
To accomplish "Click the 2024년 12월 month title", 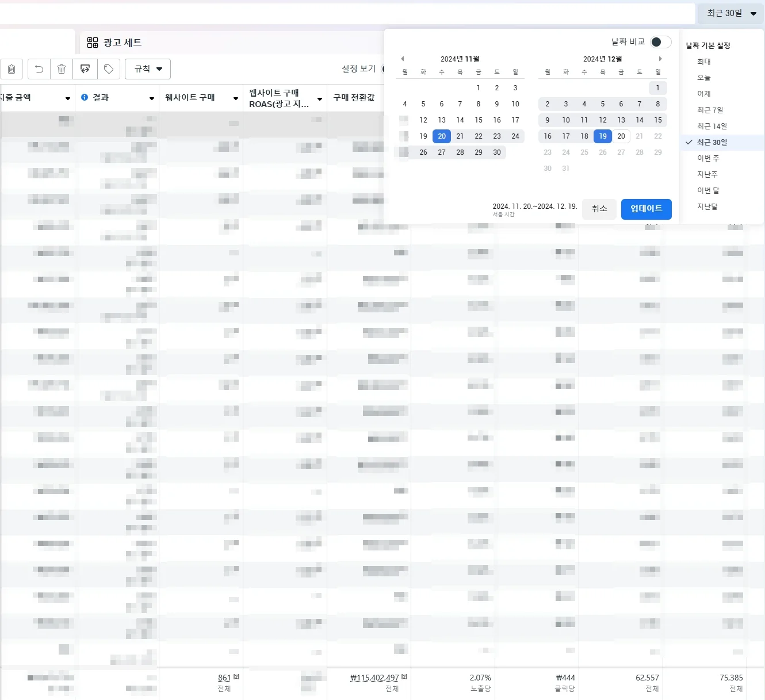I will (603, 59).
